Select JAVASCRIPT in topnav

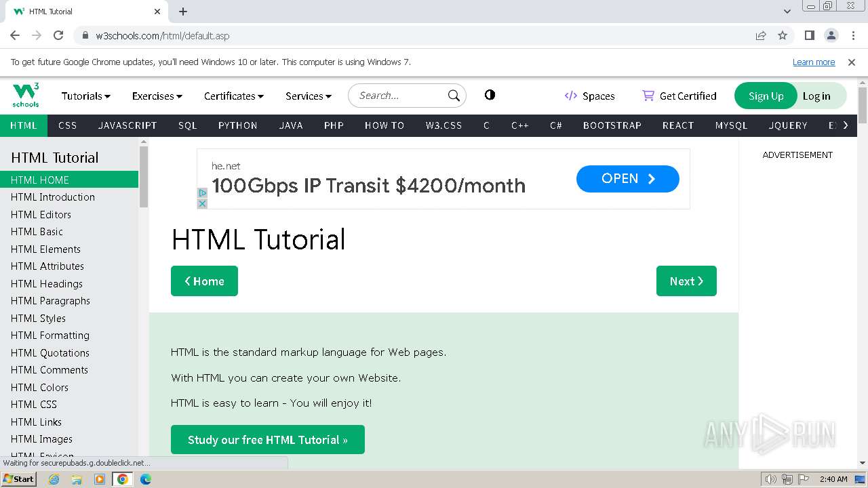click(127, 125)
